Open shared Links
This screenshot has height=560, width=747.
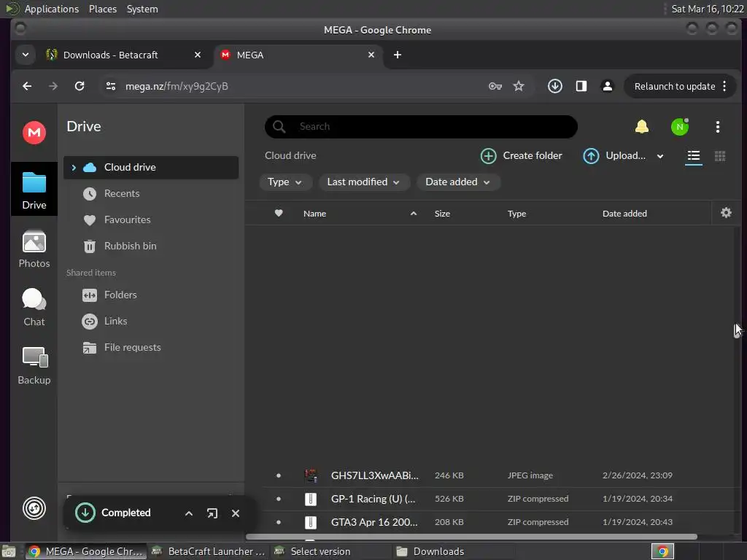pos(150,322)
